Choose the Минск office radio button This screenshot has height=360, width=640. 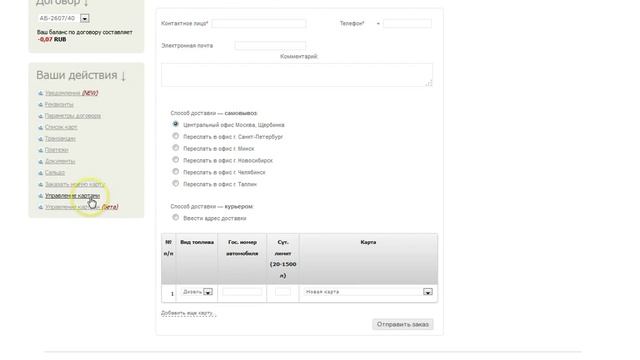[x=176, y=148]
